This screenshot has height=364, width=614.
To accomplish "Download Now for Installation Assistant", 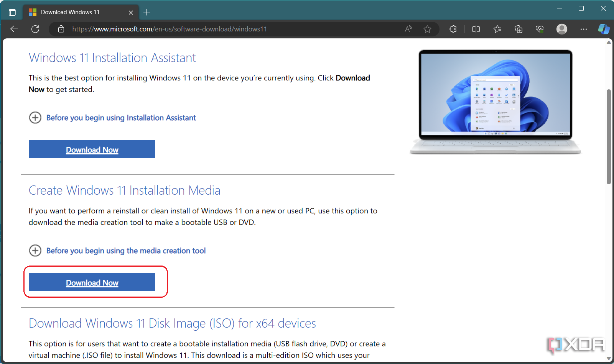I will (92, 149).
